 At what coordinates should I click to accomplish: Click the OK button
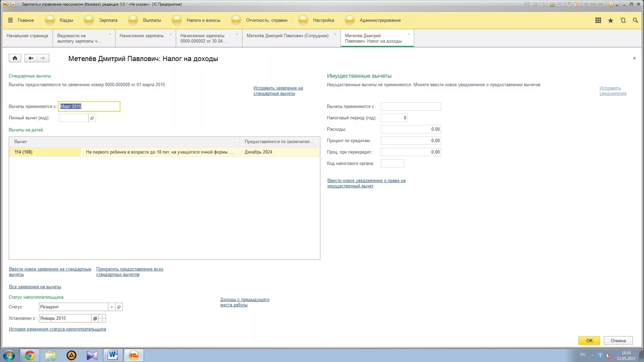pos(589,341)
